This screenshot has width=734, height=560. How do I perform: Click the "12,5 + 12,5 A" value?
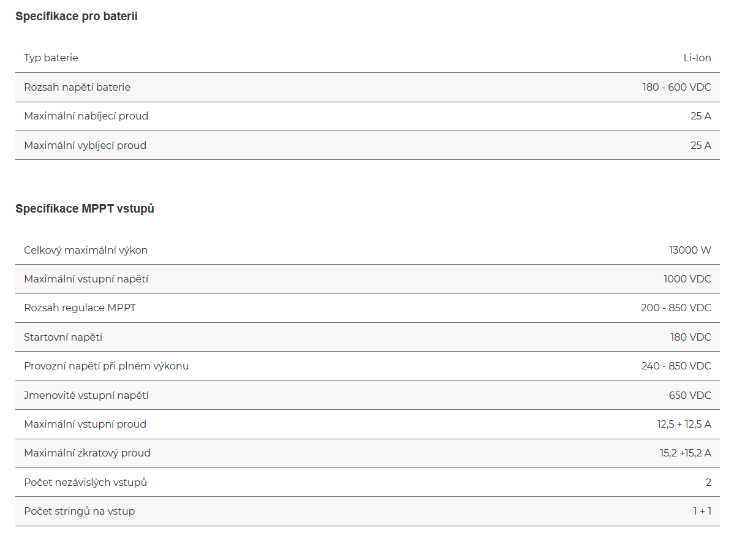click(x=684, y=424)
